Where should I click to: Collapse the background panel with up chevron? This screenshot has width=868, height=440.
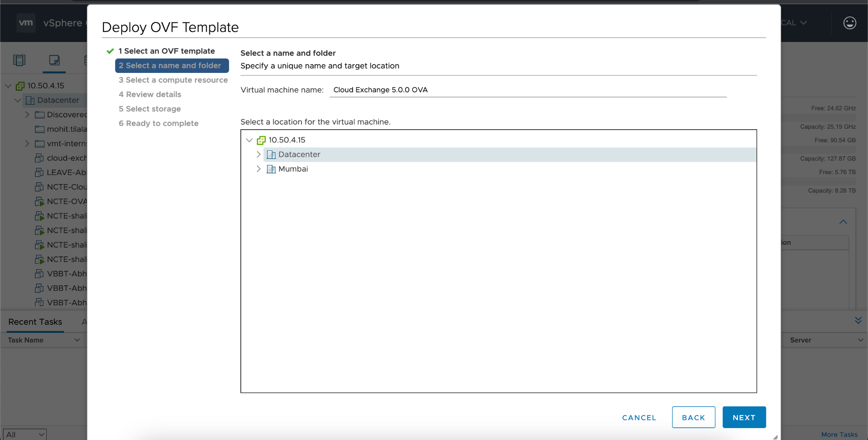click(x=843, y=222)
